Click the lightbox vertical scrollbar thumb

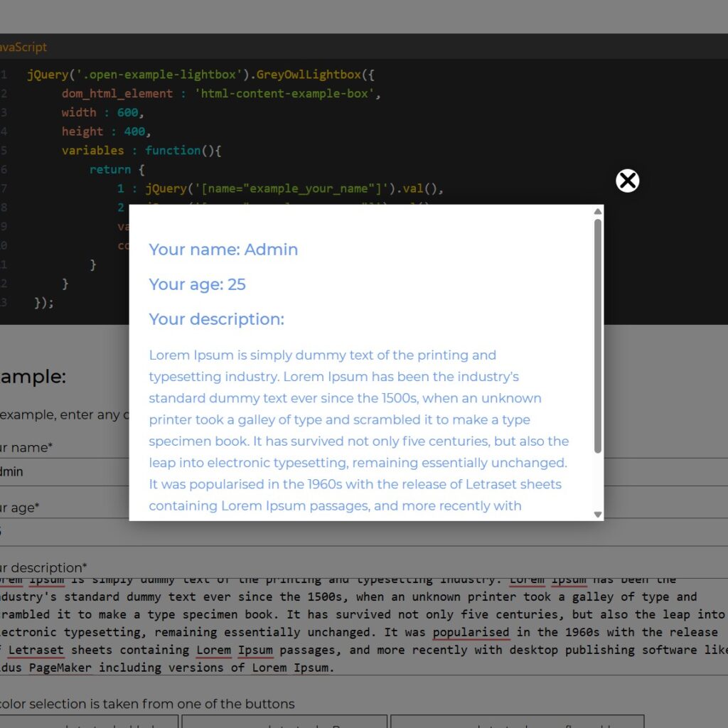click(597, 336)
